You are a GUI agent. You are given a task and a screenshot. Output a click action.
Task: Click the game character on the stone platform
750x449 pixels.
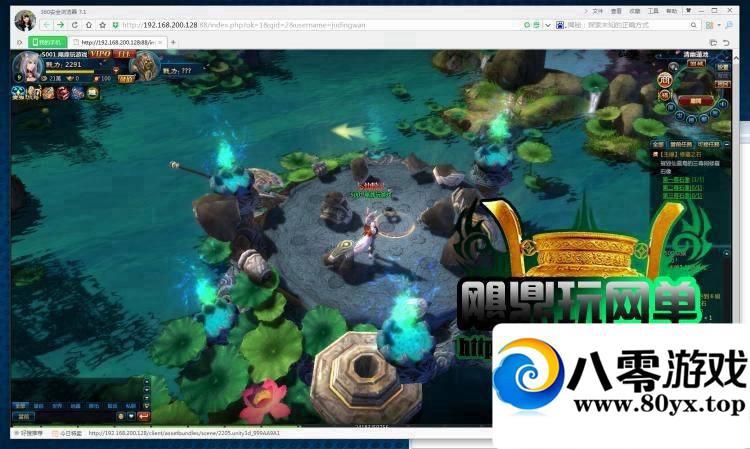pyautogui.click(x=369, y=236)
